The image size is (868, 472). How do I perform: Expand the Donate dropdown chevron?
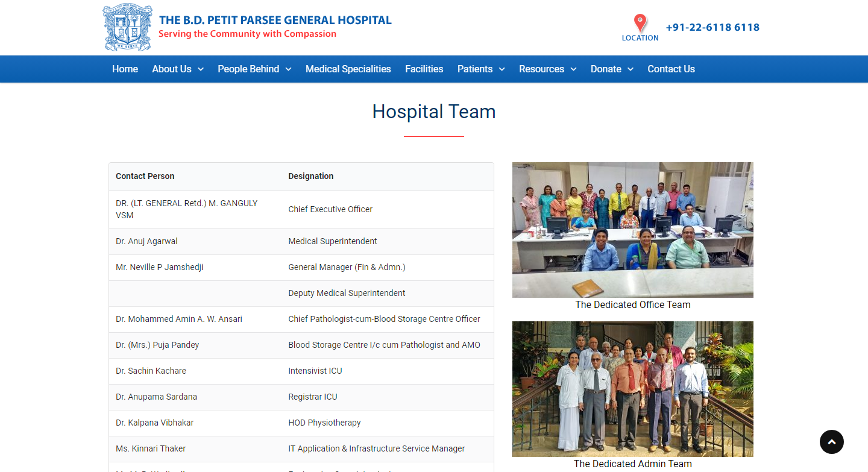[631, 69]
